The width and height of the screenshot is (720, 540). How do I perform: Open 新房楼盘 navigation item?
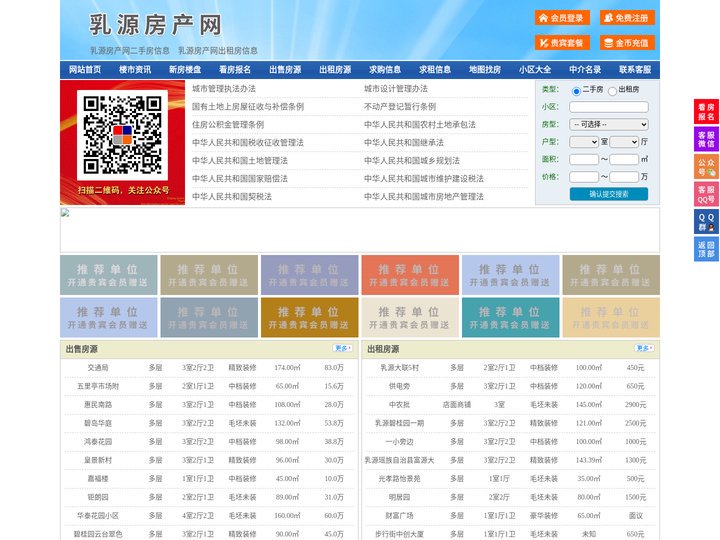(185, 70)
